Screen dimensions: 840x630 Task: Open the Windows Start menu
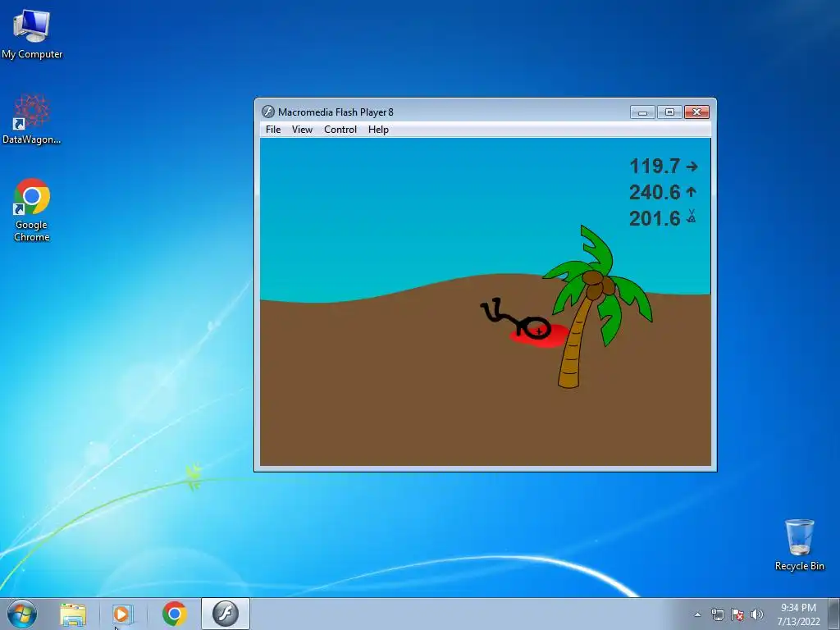click(22, 614)
